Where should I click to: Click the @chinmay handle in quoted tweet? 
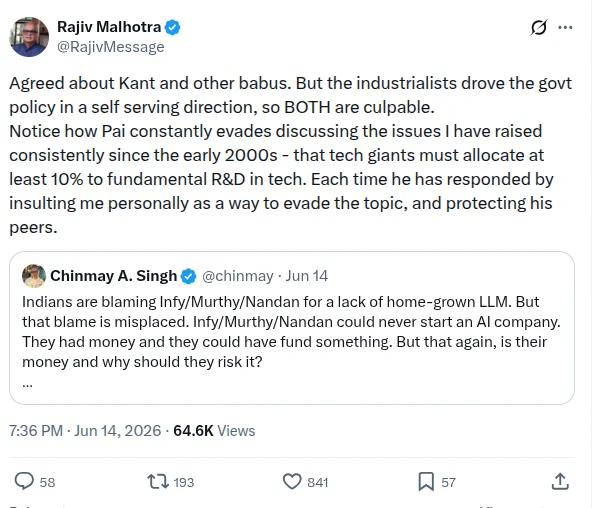point(238,276)
